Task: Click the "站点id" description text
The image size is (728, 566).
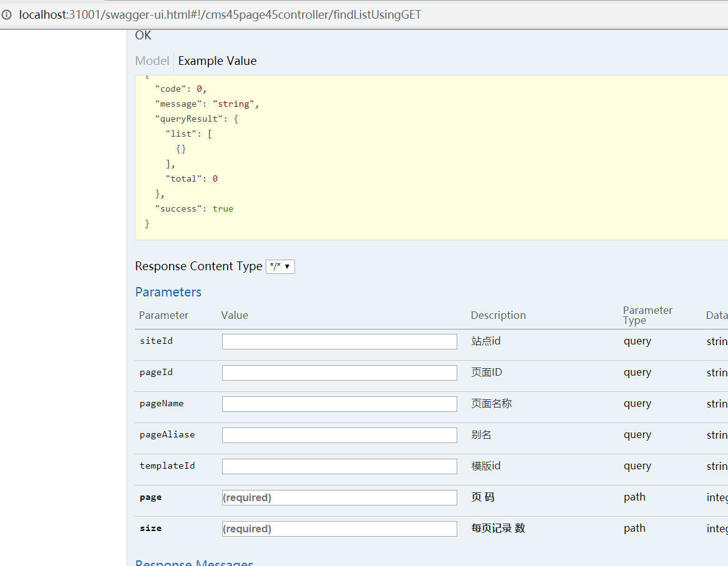Action: pyautogui.click(x=485, y=341)
